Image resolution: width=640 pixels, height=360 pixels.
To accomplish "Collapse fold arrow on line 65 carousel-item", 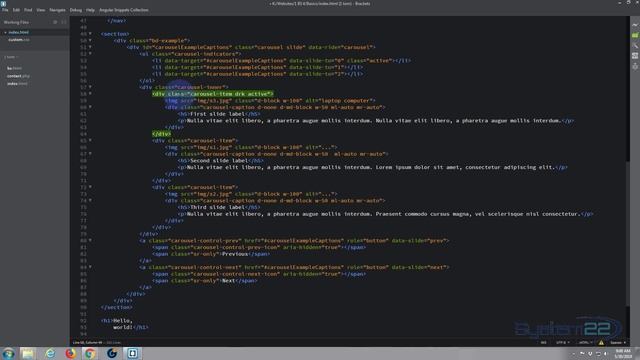I will (x=90, y=140).
